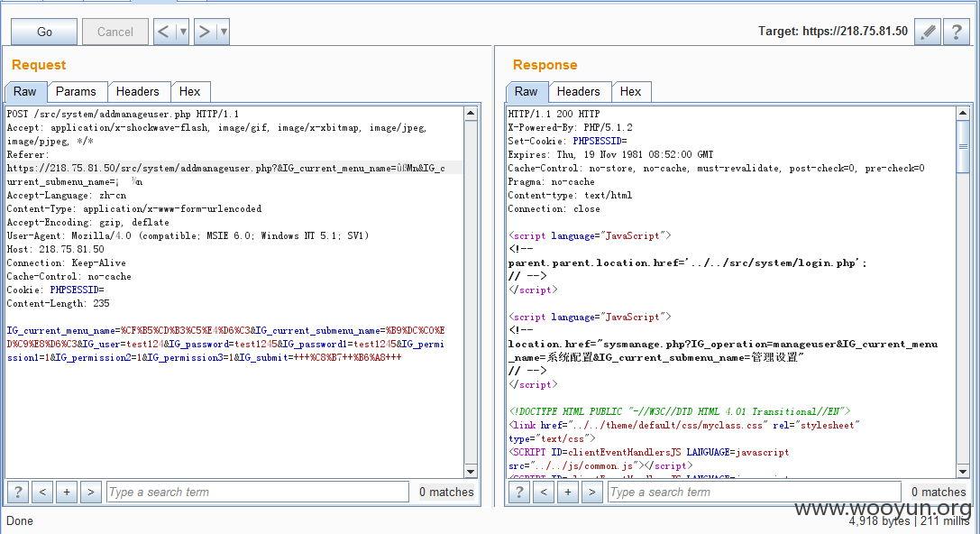Click the login.php location.href script line
Image resolution: width=980 pixels, height=534 pixels.
click(x=688, y=262)
